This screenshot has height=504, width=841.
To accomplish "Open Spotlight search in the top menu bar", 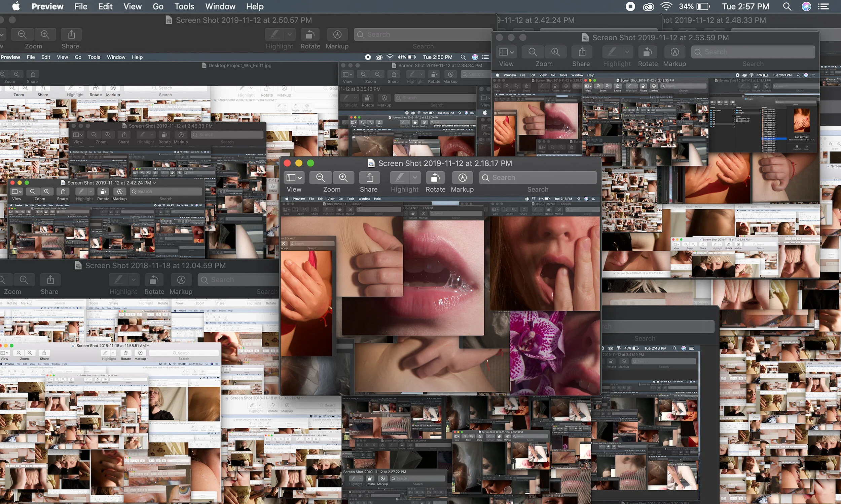I will pos(787,6).
